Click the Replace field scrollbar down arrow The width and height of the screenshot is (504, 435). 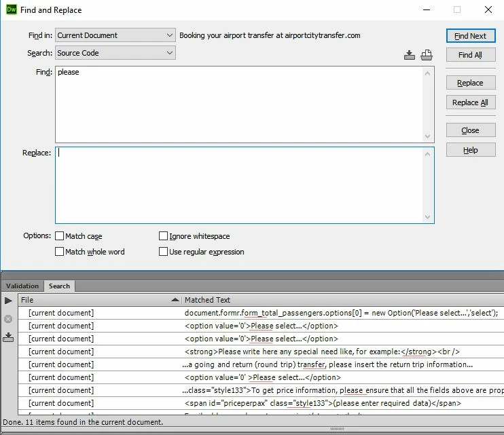click(427, 216)
